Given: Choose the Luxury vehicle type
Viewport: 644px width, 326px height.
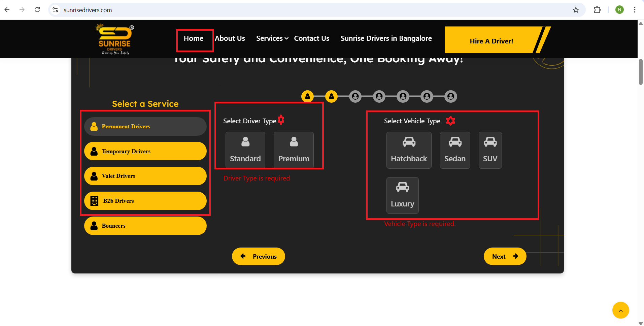Looking at the screenshot, I should [x=402, y=195].
